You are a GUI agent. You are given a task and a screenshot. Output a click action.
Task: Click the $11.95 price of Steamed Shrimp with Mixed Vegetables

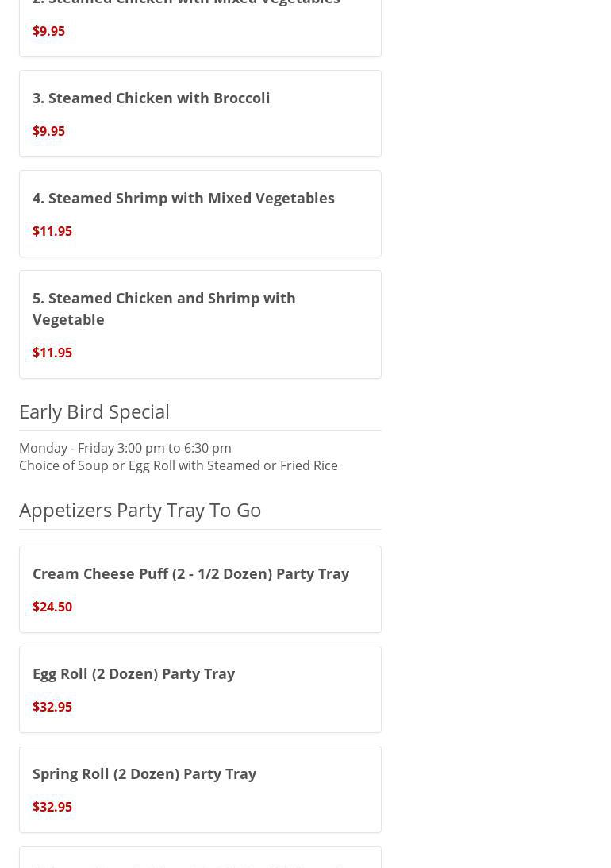coord(52,231)
